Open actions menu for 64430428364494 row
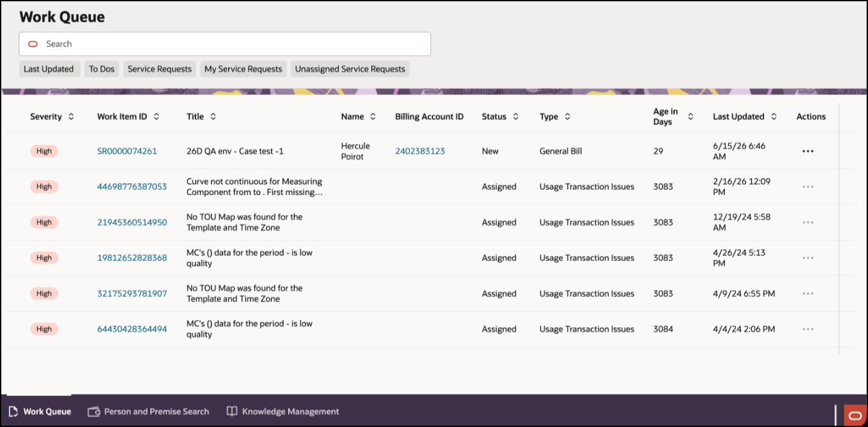 (808, 329)
